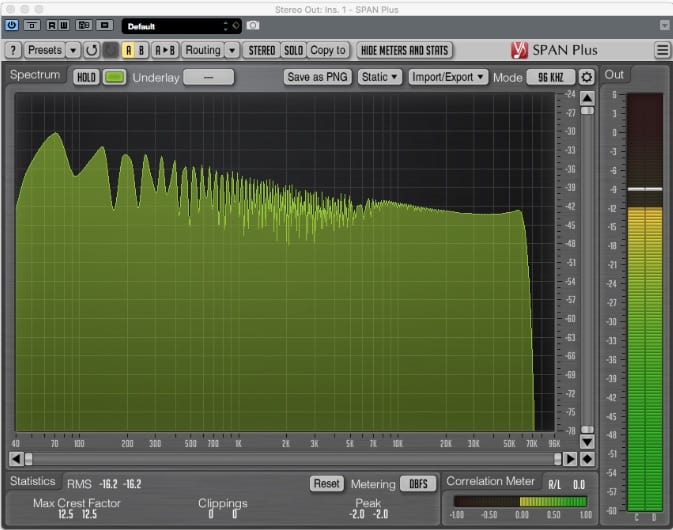
Task: Click the A to B copy button
Action: (x=165, y=50)
